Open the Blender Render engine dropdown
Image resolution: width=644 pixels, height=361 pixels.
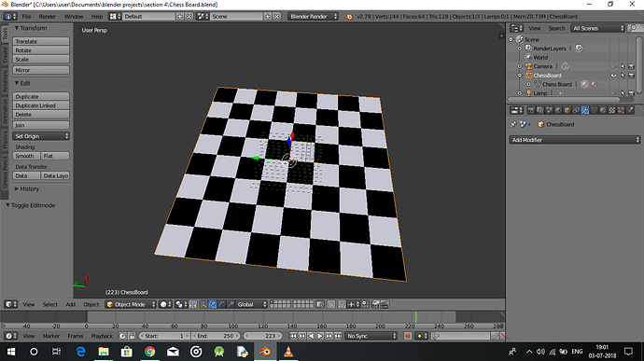coord(313,17)
